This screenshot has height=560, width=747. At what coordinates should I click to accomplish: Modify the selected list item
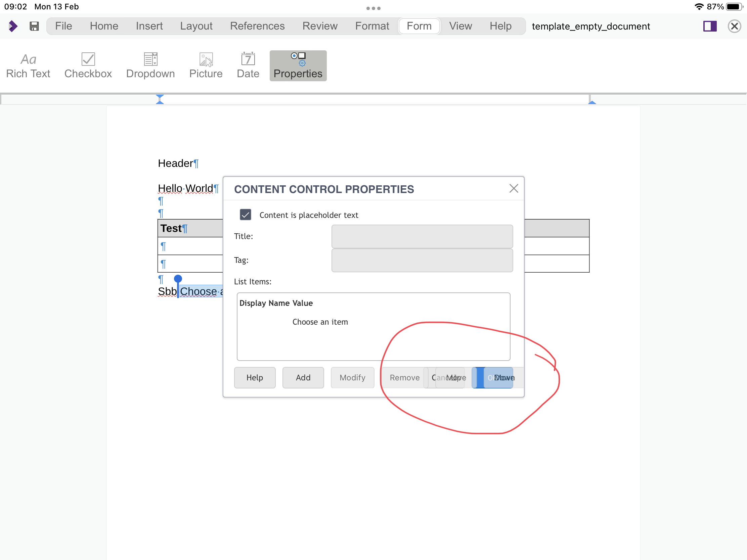[352, 378]
